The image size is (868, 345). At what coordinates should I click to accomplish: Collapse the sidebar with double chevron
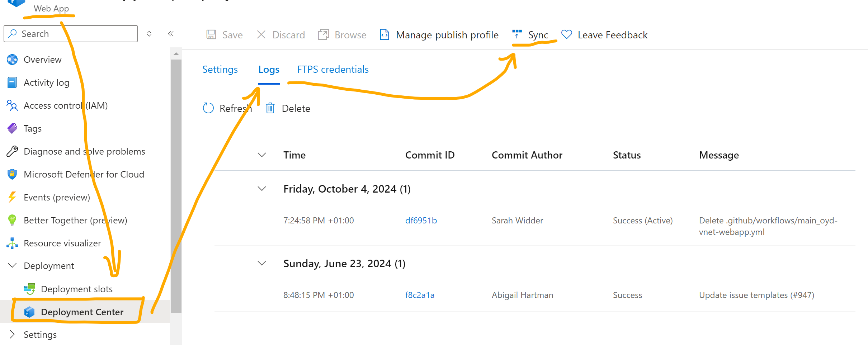pyautogui.click(x=171, y=34)
